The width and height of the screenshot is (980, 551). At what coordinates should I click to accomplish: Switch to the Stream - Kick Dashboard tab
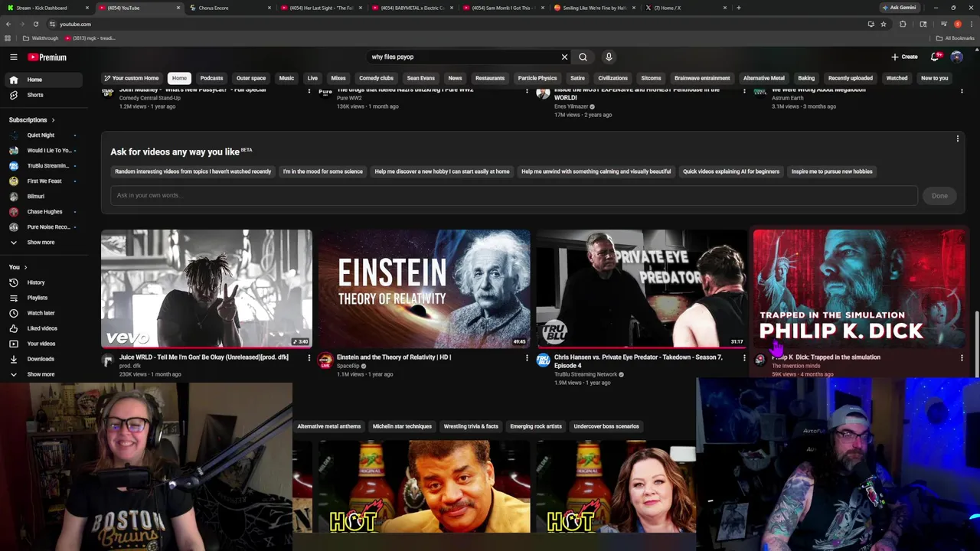pos(47,8)
